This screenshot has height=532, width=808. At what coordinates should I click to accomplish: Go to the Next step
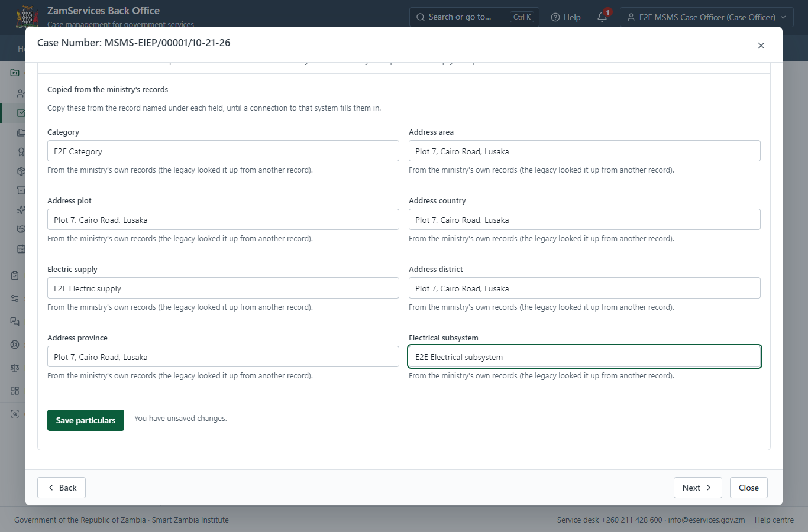click(697, 488)
